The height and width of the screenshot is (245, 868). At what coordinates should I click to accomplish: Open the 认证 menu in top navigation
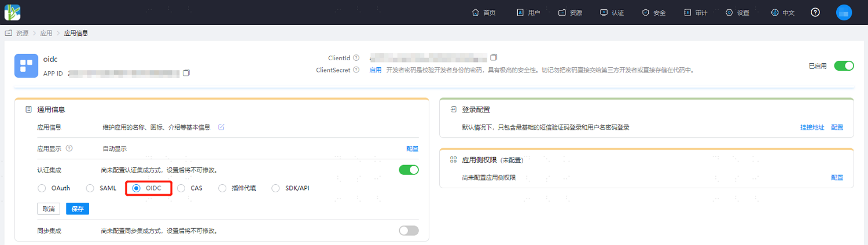[612, 12]
